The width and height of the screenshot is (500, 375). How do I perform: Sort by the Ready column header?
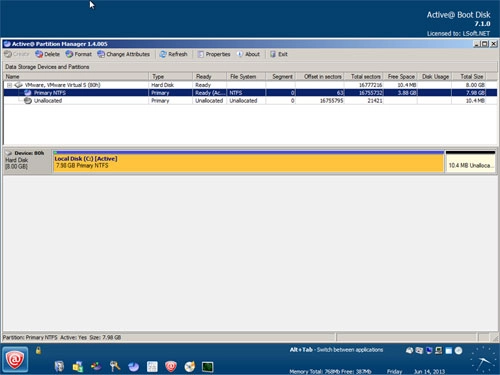[x=210, y=76]
